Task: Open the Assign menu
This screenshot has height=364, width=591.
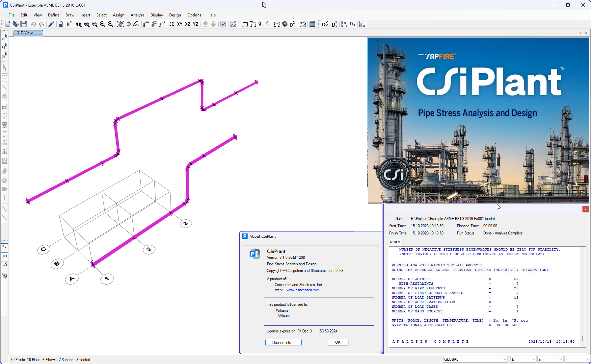Action: coord(119,15)
